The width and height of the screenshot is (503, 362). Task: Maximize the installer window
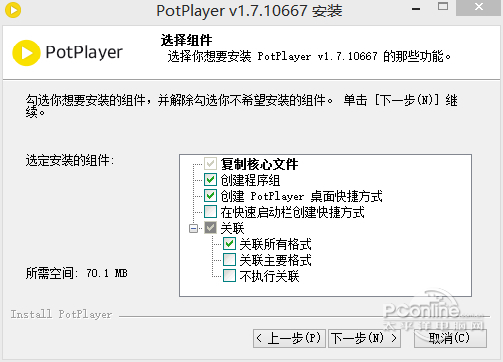point(443,7)
